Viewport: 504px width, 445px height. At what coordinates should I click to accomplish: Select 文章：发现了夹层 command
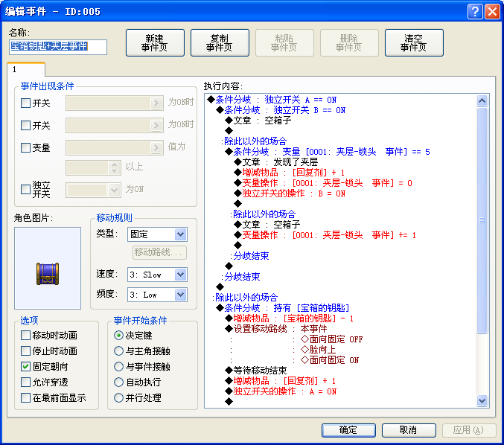pos(275,162)
